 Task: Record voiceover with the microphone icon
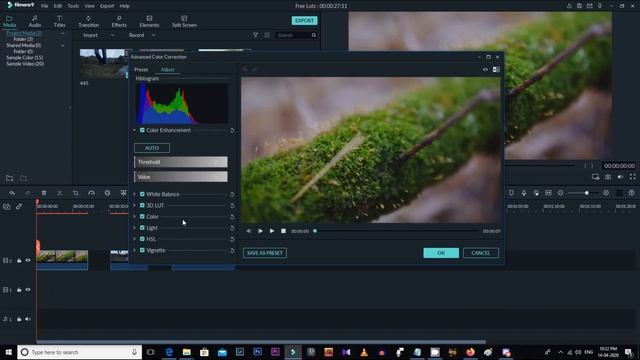[x=524, y=193]
